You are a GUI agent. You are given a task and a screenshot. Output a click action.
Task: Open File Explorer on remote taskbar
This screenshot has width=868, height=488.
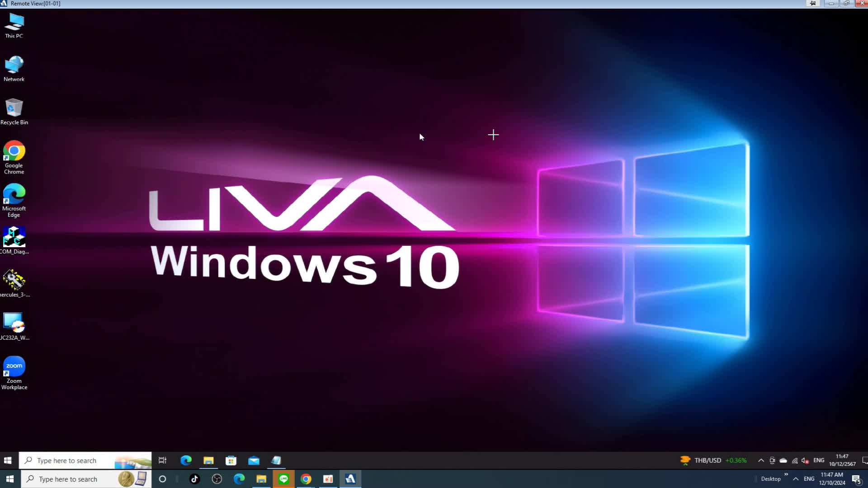coord(208,460)
